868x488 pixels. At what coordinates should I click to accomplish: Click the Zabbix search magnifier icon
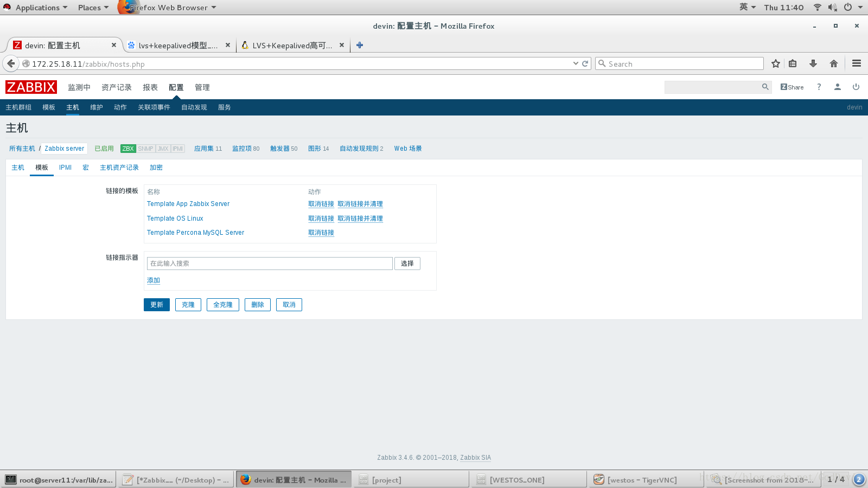765,87
